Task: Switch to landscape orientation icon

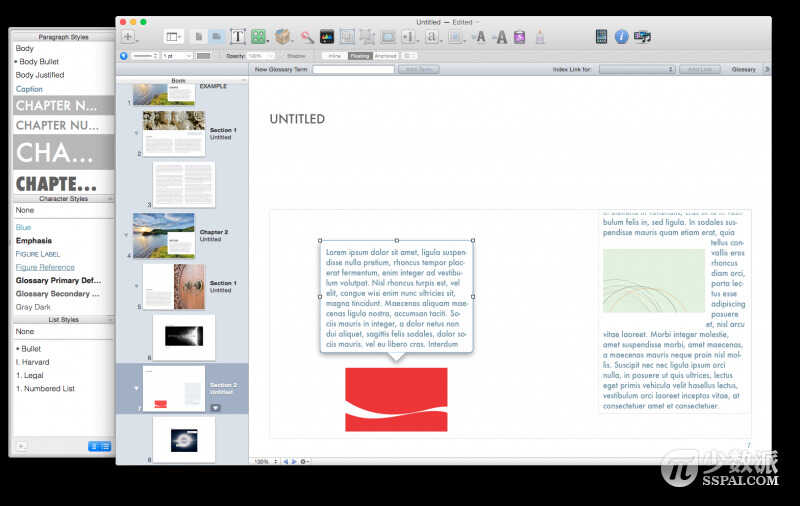Action: tap(217, 37)
